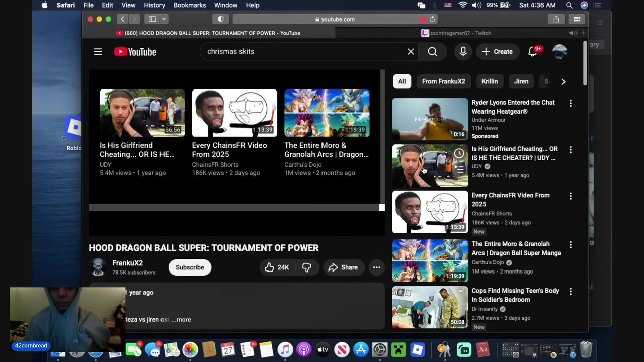Open the YouTube hamburger guide menu
The image size is (644, 362).
(98, 52)
